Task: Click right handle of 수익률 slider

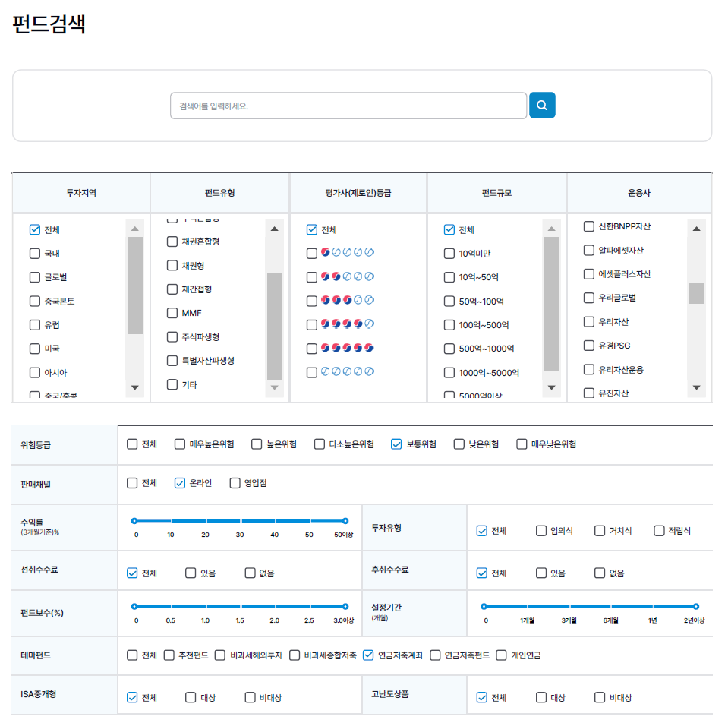Action: (x=345, y=521)
